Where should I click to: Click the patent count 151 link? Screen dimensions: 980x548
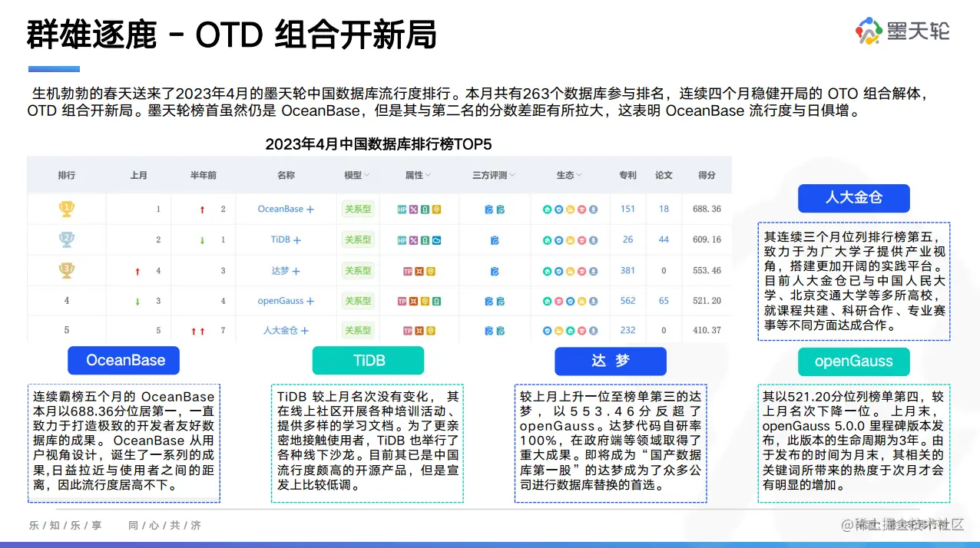tap(627, 209)
